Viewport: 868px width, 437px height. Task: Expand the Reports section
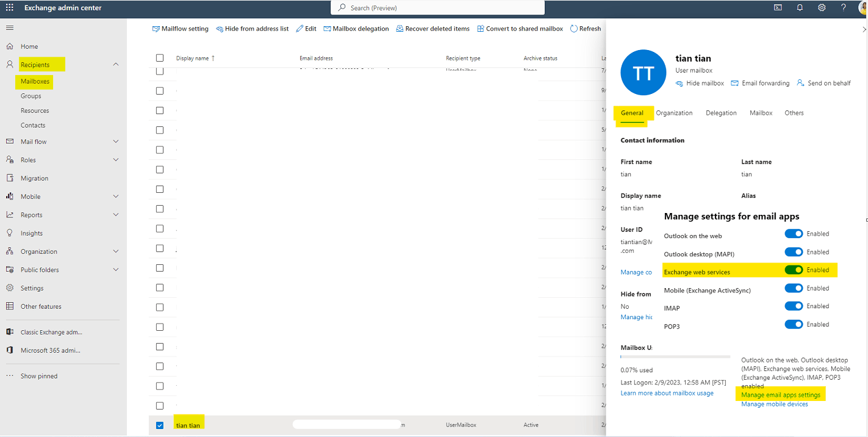click(x=116, y=215)
